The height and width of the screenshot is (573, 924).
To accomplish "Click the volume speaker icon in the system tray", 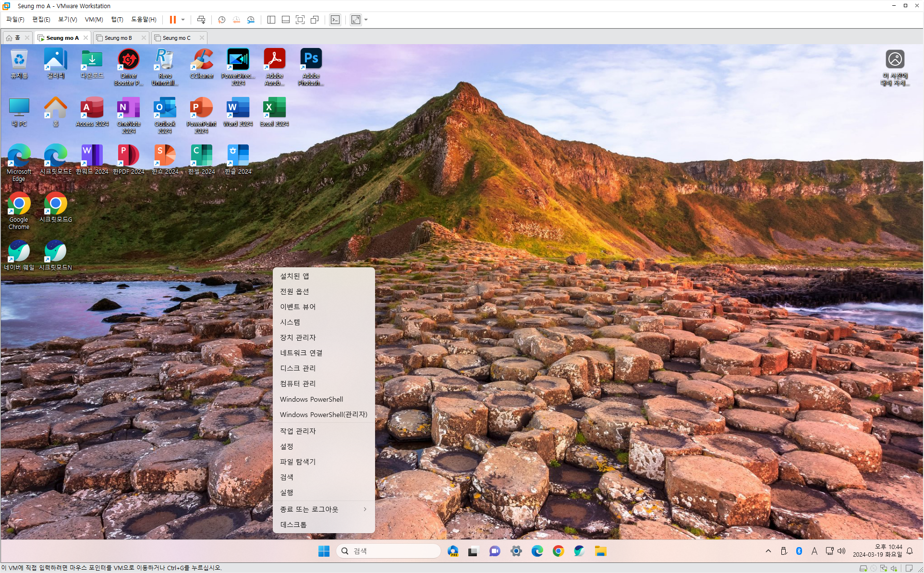I will 841,551.
